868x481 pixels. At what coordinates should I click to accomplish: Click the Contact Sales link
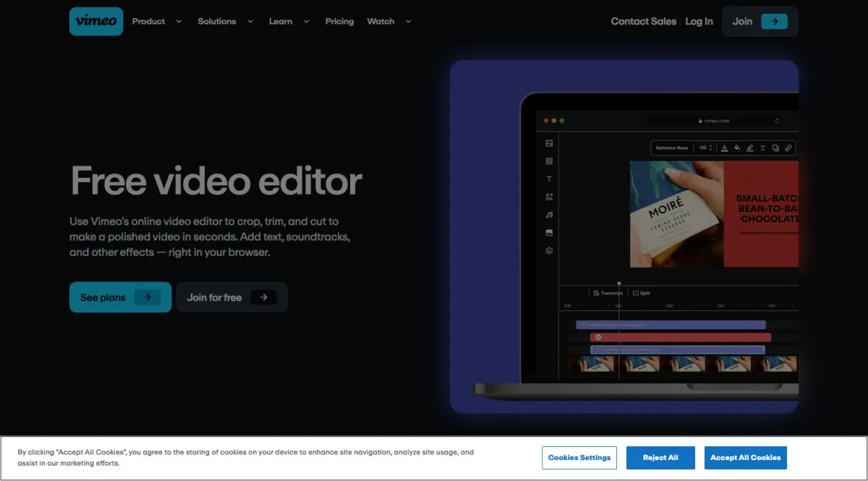tap(644, 21)
